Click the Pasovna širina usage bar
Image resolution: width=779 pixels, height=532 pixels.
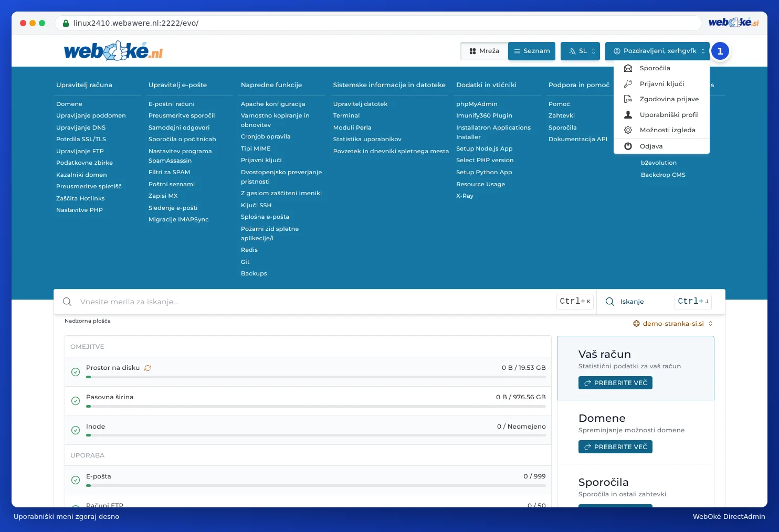point(316,406)
